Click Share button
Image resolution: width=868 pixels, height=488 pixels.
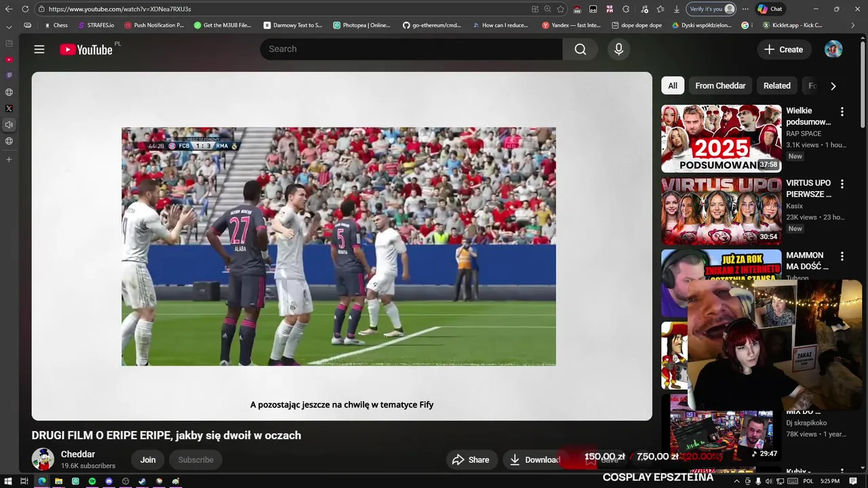point(471,460)
